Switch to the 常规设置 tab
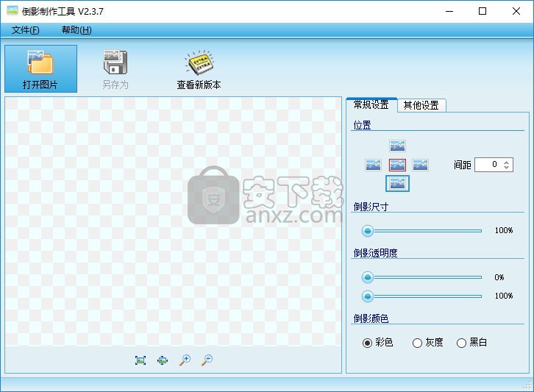The height and width of the screenshot is (392, 534). click(371, 105)
